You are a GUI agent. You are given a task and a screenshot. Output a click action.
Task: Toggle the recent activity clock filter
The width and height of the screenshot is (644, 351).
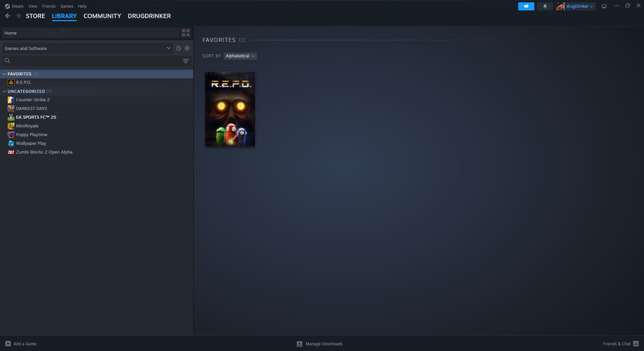coord(179,48)
